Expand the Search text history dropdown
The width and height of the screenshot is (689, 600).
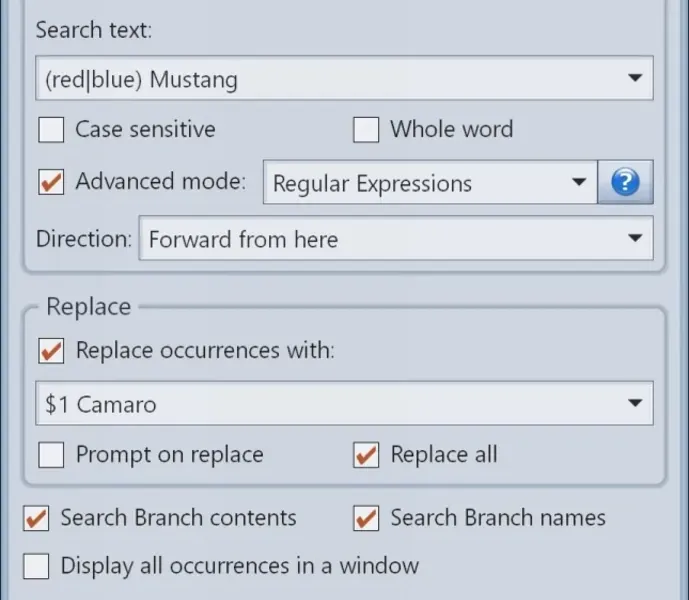(634, 78)
